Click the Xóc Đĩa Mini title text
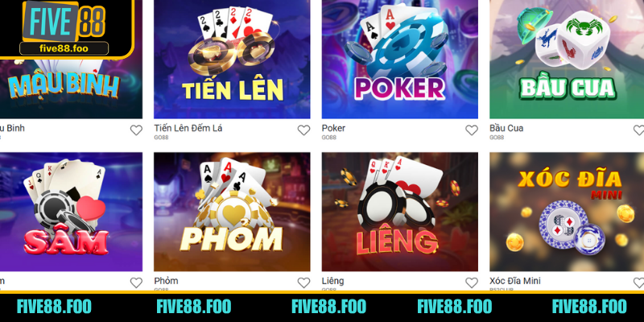The height and width of the screenshot is (322, 644). [515, 281]
